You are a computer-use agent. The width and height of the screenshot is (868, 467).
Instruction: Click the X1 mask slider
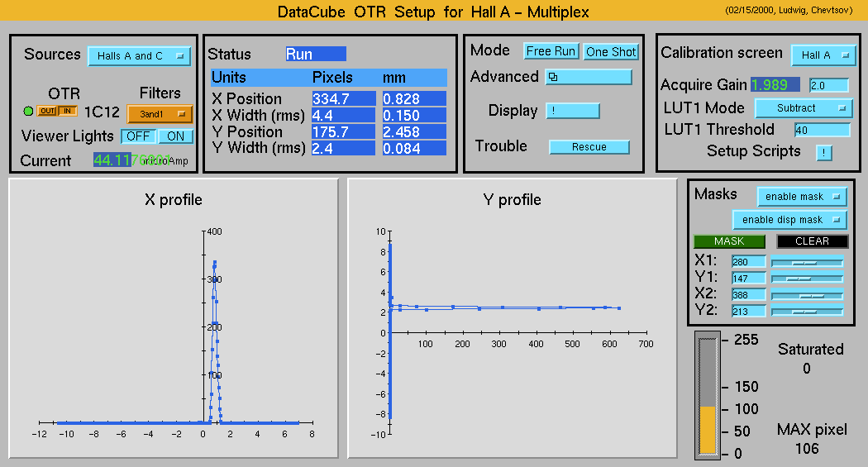[807, 262]
